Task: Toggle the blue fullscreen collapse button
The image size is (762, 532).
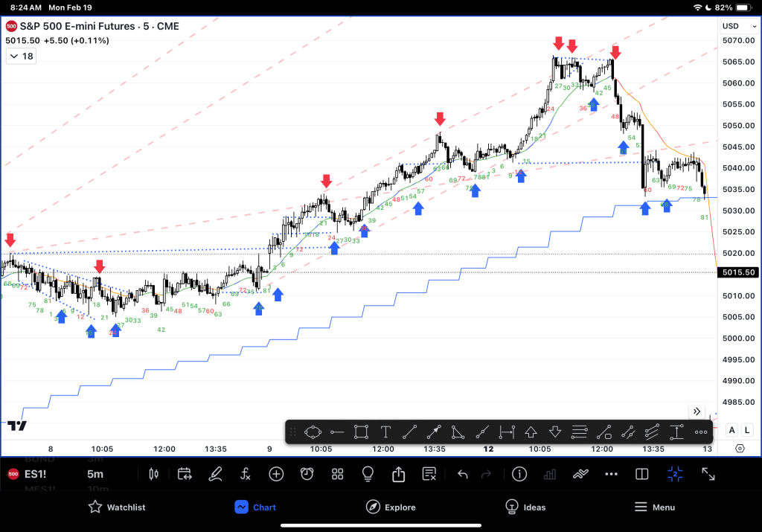Action: [x=675, y=474]
